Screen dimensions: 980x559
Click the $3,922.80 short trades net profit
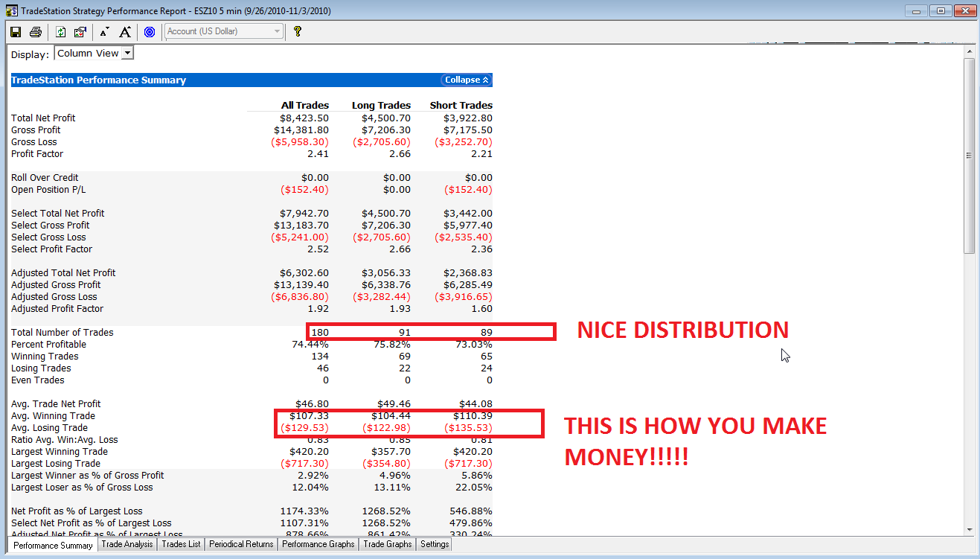coord(468,118)
